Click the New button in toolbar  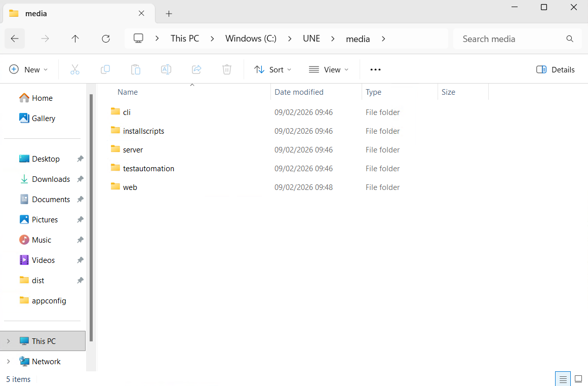coord(29,70)
